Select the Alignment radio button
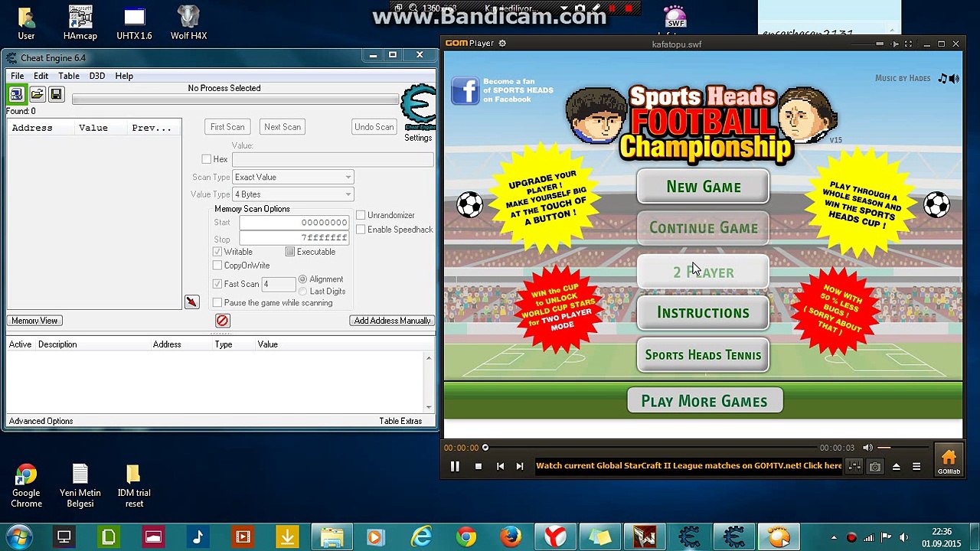Screen dimensions: 980x551 (303, 279)
